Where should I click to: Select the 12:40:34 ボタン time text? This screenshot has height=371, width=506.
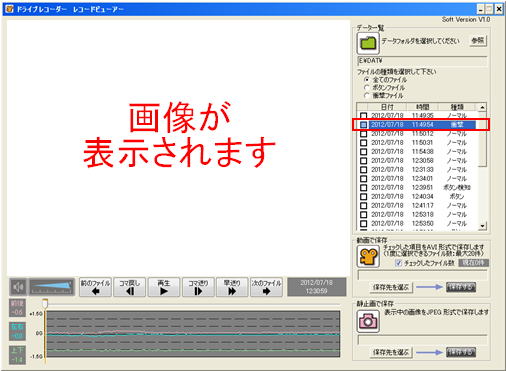point(422,197)
